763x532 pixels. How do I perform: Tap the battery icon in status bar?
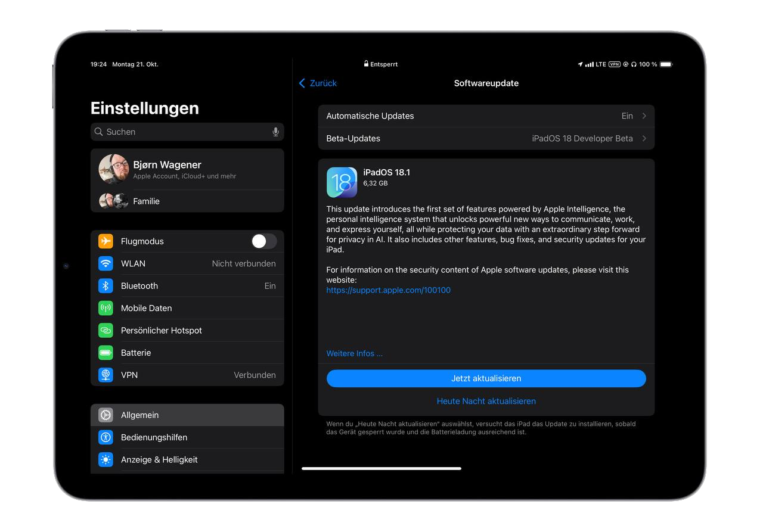[666, 64]
